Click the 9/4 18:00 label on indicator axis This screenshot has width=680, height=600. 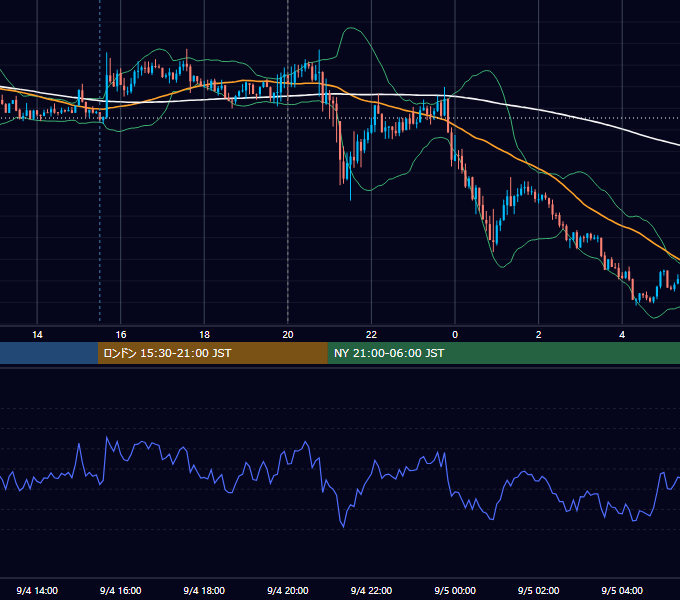click(x=204, y=590)
